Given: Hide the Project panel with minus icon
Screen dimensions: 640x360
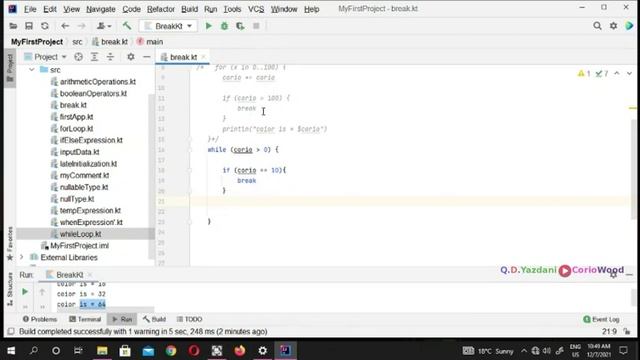Looking at the screenshot, I should (x=147, y=57).
